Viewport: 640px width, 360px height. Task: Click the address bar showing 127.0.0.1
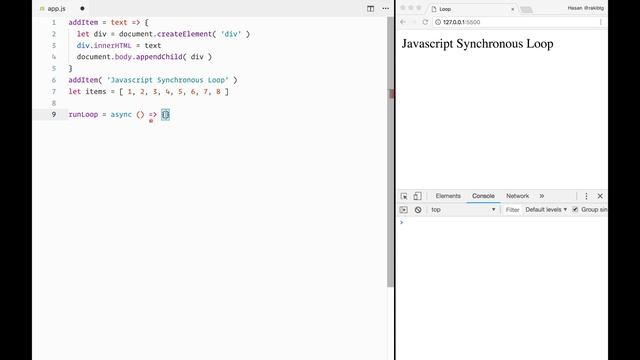(514, 22)
